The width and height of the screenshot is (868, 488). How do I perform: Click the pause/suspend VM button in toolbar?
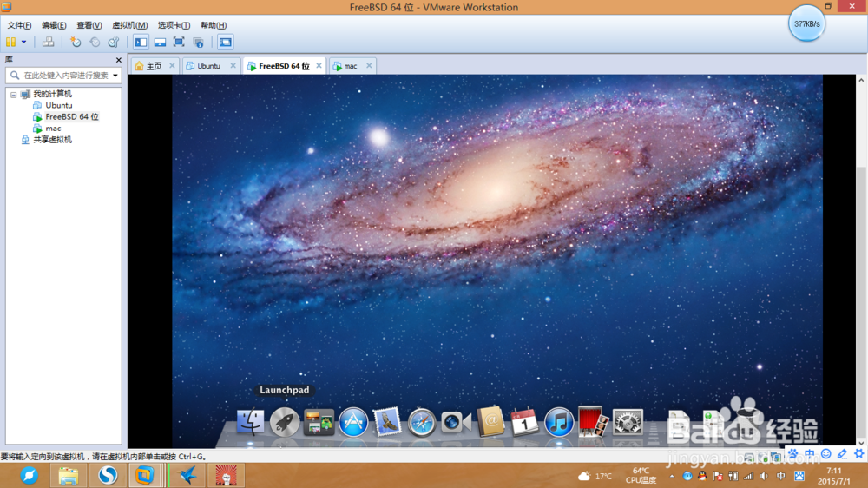tap(10, 42)
